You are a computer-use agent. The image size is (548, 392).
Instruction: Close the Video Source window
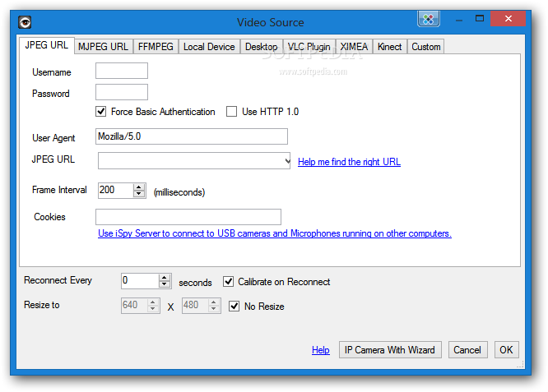[509, 19]
